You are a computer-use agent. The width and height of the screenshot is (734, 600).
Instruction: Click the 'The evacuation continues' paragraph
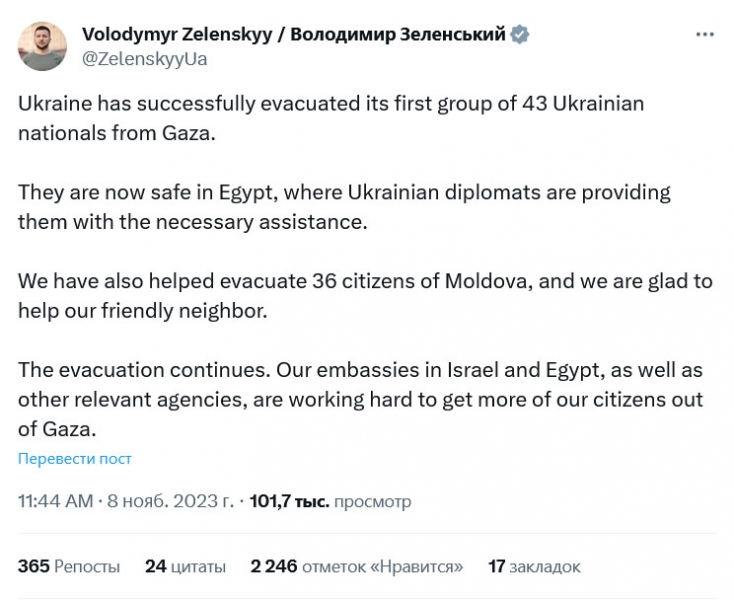click(x=360, y=400)
